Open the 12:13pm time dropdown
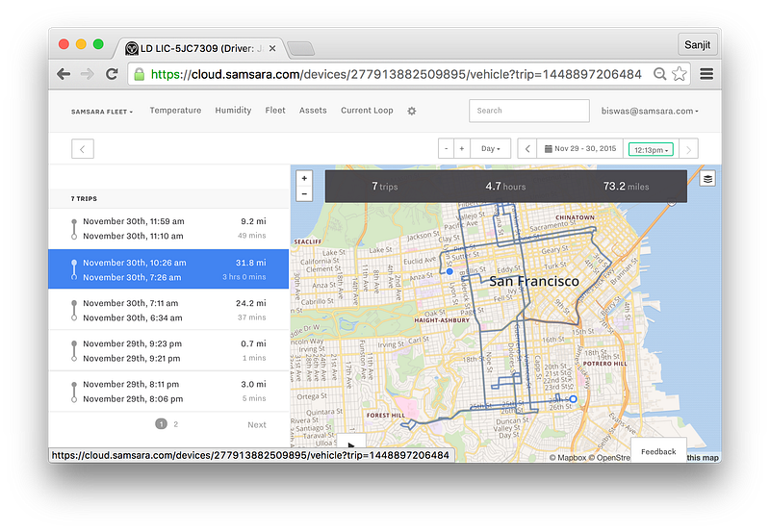 click(x=652, y=150)
